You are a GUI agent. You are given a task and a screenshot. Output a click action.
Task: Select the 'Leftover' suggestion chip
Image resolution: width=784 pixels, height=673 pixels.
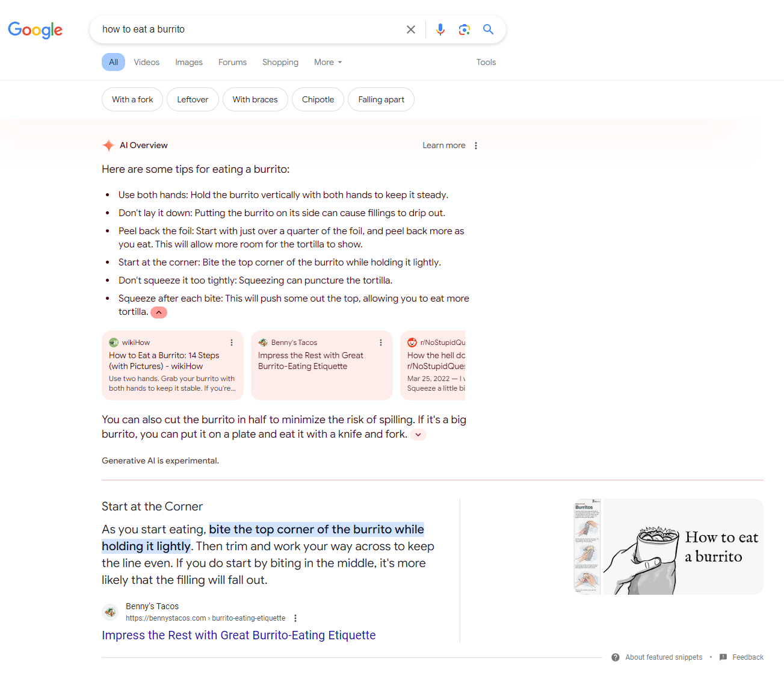coord(193,99)
